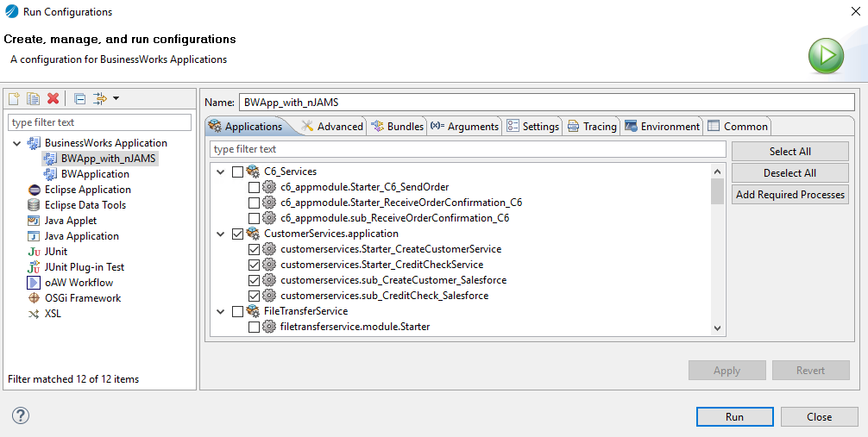
Task: Switch to the Common tab
Action: tap(738, 126)
